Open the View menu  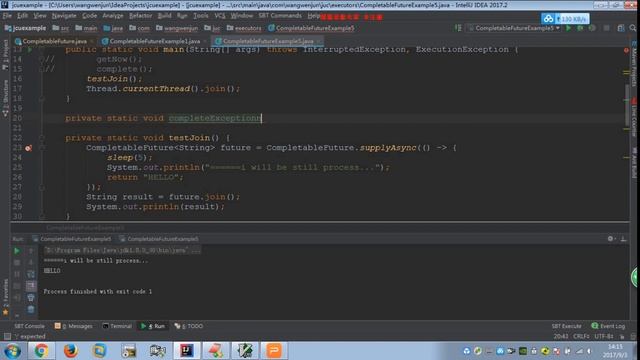[40, 16]
